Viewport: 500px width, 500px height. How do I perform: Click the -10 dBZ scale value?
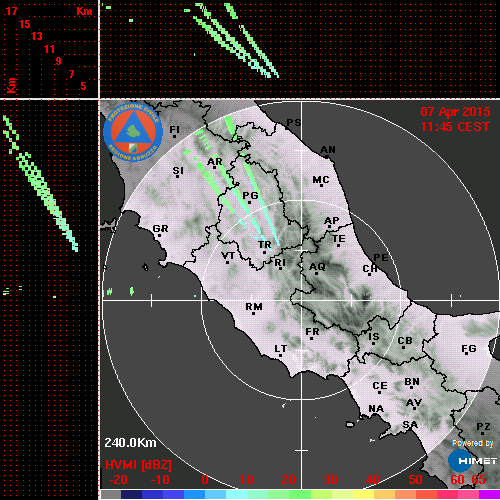pos(160,480)
